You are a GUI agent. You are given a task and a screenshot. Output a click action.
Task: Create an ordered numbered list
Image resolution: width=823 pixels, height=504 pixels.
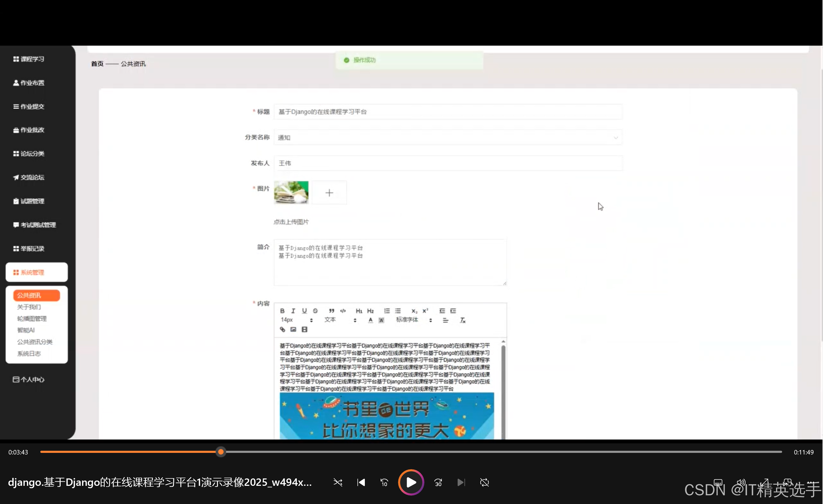click(387, 311)
